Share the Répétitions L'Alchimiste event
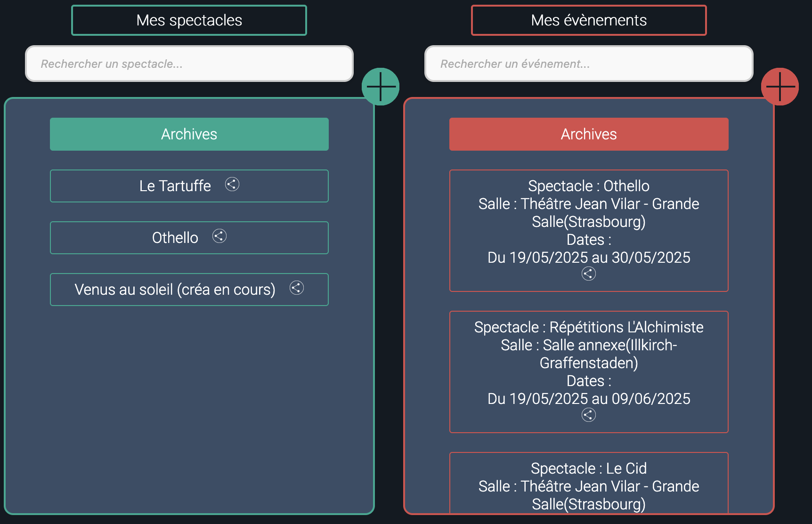The width and height of the screenshot is (812, 524). tap(588, 415)
